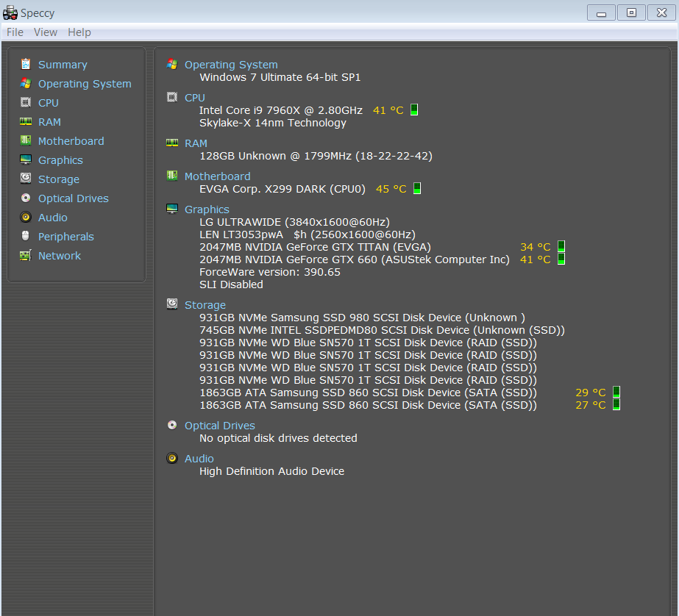Open the Help menu
The height and width of the screenshot is (616, 679).
79,32
